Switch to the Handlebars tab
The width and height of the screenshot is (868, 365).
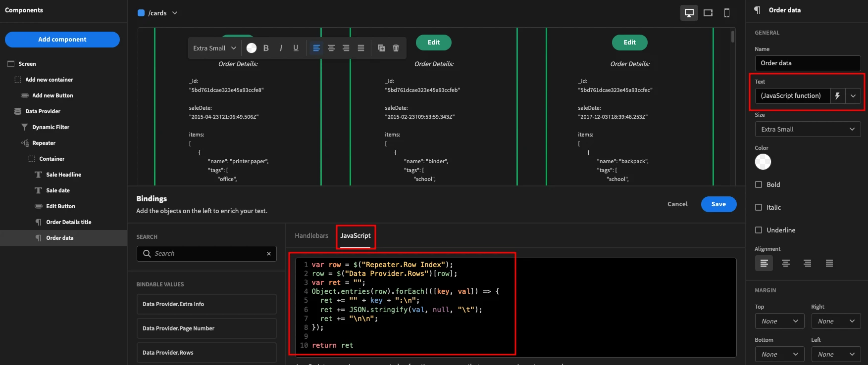tap(311, 235)
